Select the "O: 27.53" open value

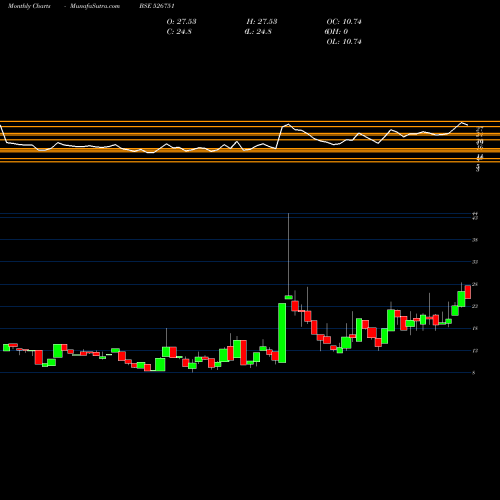[181, 22]
